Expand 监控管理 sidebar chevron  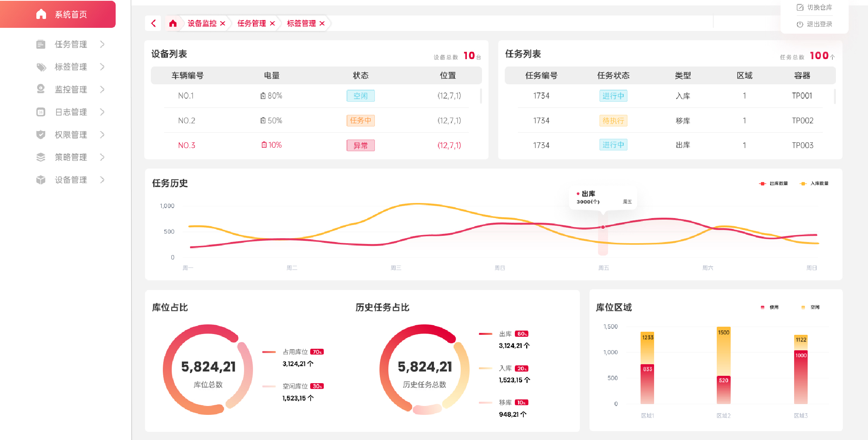coord(102,89)
